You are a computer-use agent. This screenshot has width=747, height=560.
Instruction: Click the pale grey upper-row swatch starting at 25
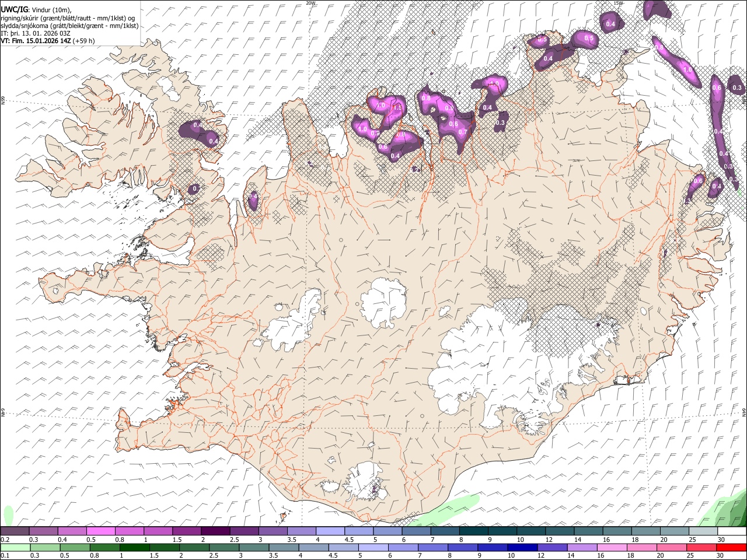pyautogui.click(x=703, y=531)
